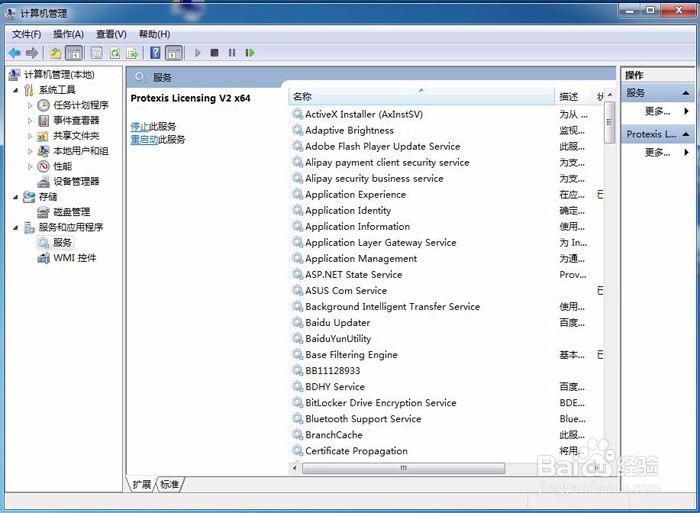The height and width of the screenshot is (513, 700).
Task: Toggle the show/hide console tree icon
Action: (74, 53)
